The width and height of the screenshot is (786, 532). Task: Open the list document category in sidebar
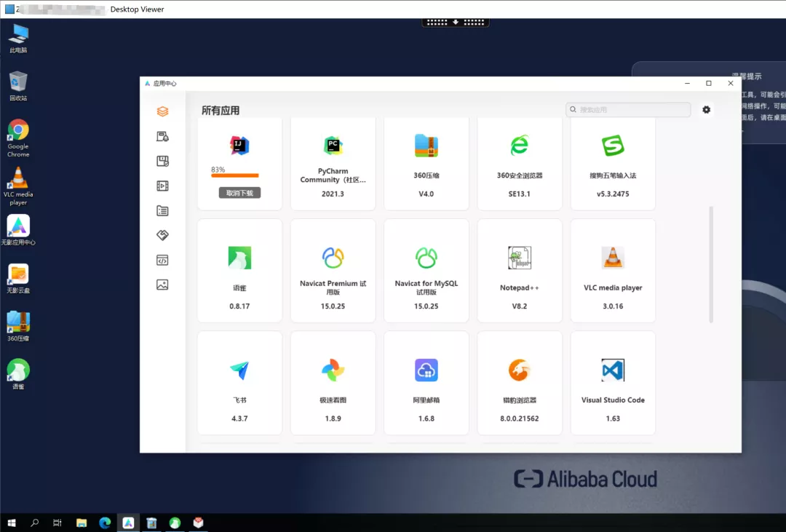click(x=162, y=210)
